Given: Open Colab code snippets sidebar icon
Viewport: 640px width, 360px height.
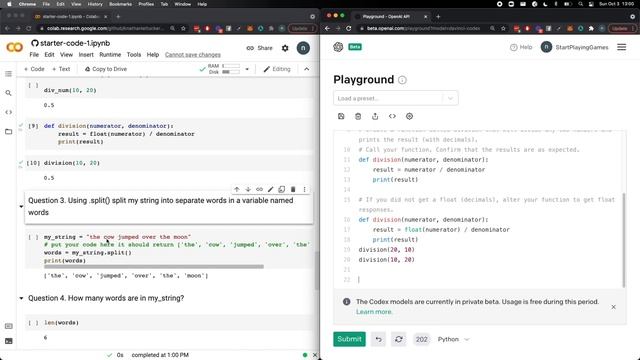Looking at the screenshot, I should pos(8,112).
